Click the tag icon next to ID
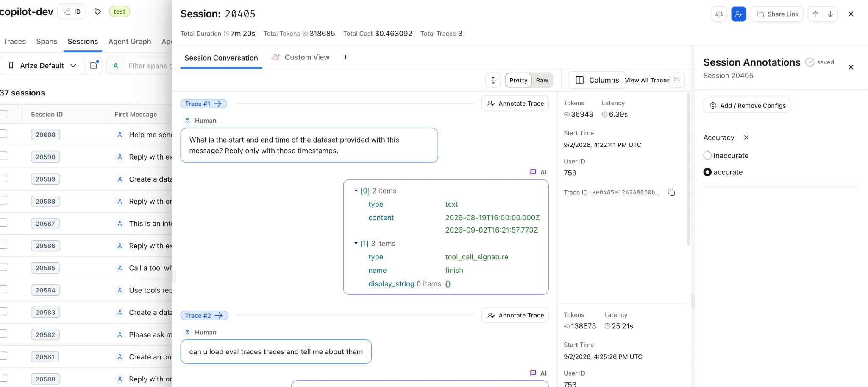Image resolution: width=868 pixels, height=387 pixels. click(97, 12)
